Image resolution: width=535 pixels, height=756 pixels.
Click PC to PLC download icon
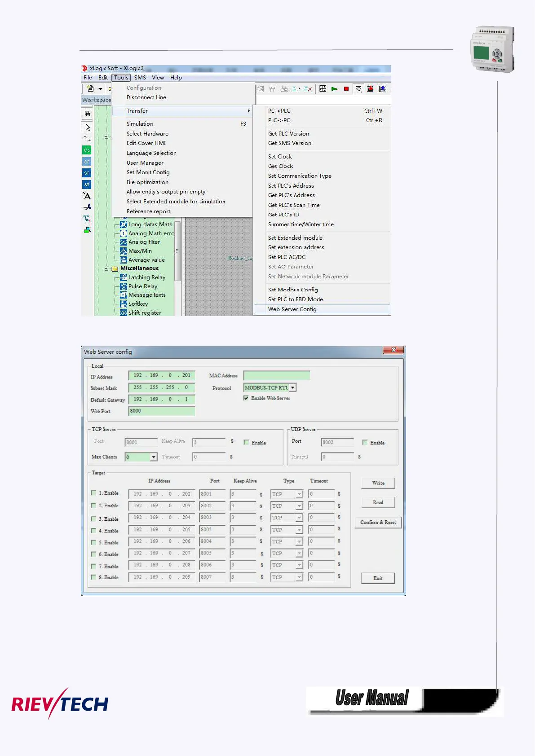(x=370, y=89)
